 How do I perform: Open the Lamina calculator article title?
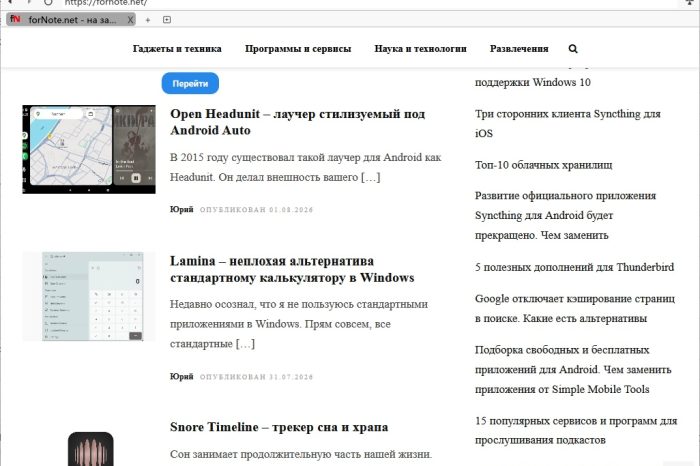pyautogui.click(x=292, y=269)
